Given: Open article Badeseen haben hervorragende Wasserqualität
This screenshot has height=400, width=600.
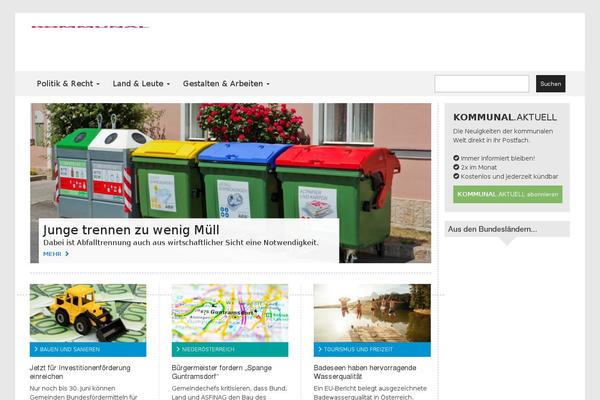Looking at the screenshot, I should coord(365,372).
